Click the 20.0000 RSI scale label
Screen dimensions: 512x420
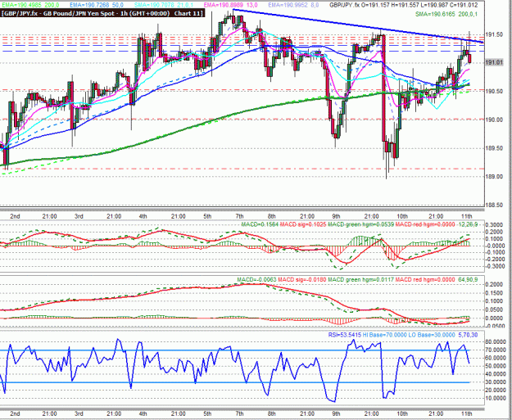(x=494, y=391)
